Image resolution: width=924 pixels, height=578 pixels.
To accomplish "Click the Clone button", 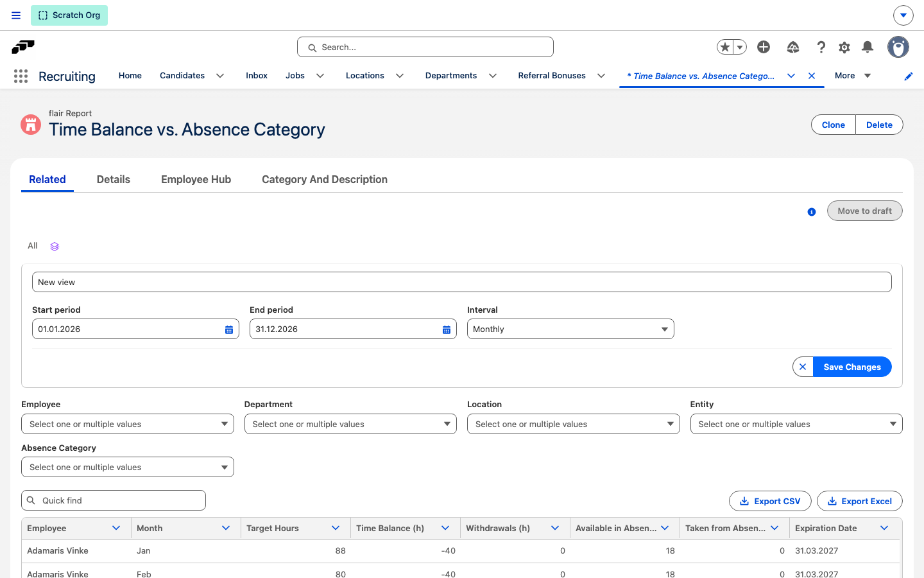I will [x=834, y=125].
